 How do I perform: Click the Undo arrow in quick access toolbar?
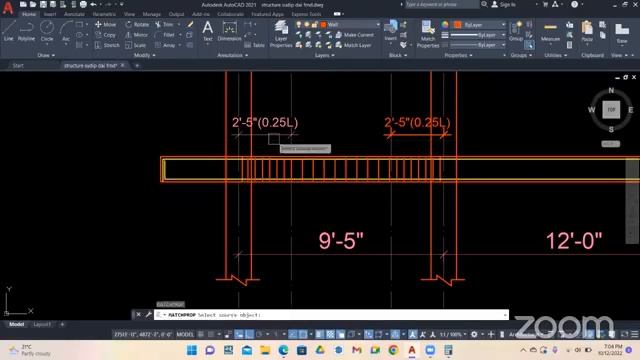93,4
